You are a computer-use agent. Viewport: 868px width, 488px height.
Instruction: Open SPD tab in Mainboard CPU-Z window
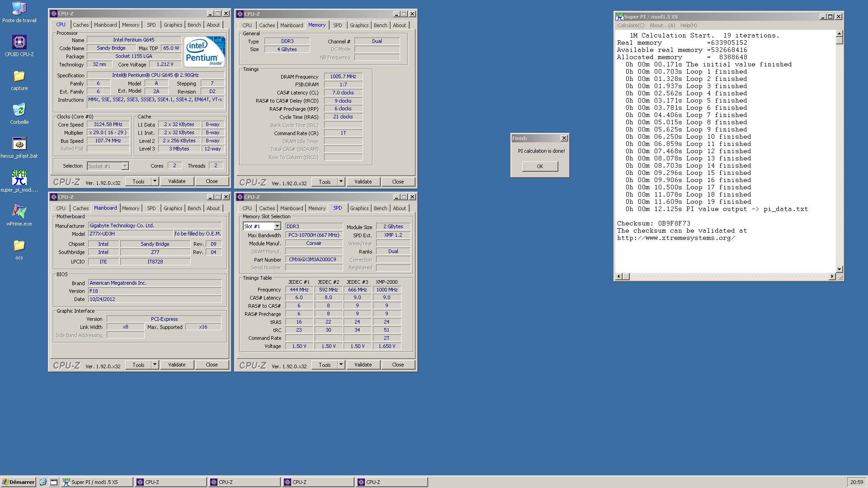click(151, 208)
